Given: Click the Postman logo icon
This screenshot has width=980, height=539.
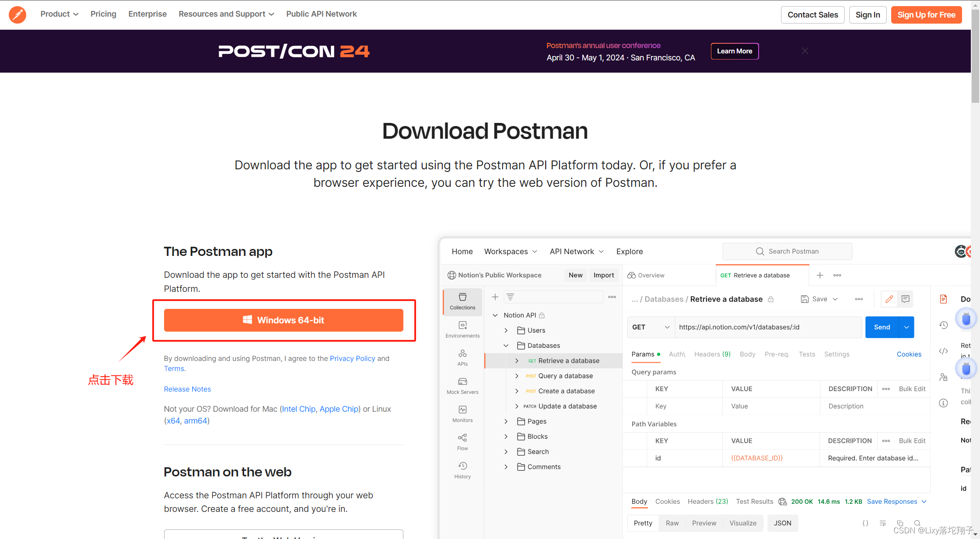Looking at the screenshot, I should pos(17,14).
